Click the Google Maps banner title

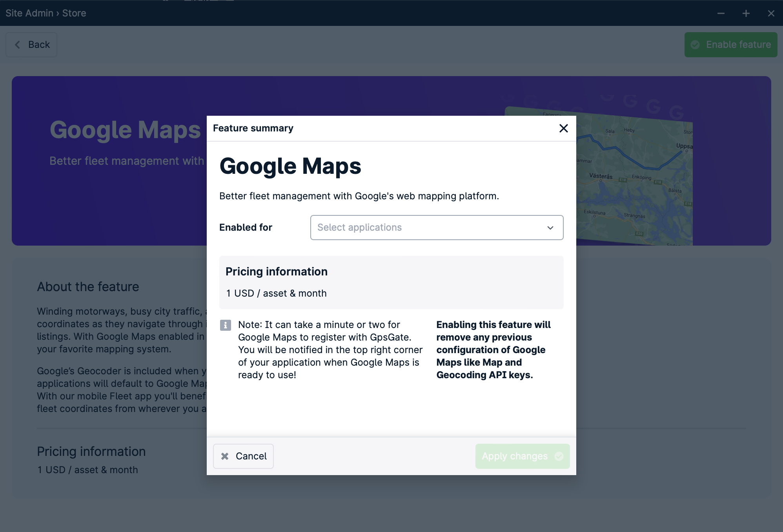pos(125,130)
